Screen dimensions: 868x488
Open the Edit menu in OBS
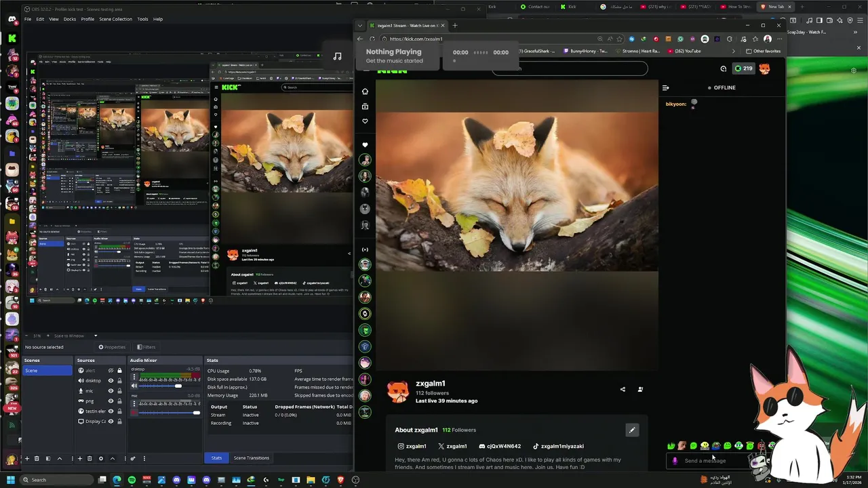40,19
